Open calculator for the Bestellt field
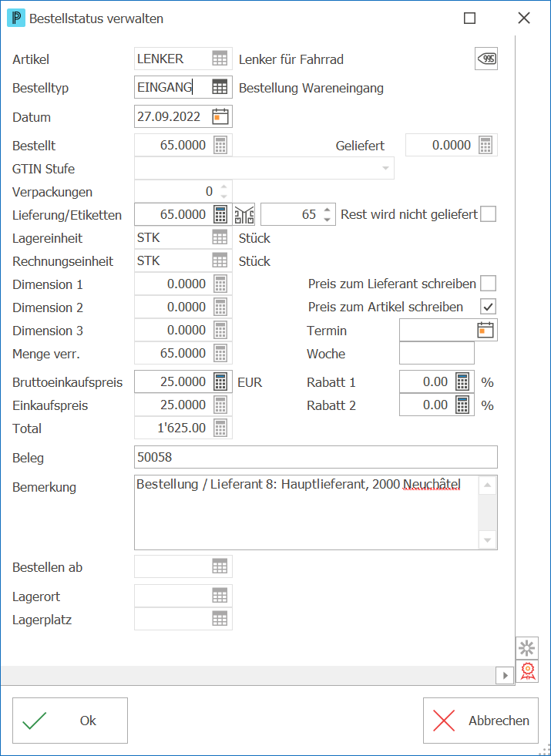The width and height of the screenshot is (551, 756). (220, 145)
